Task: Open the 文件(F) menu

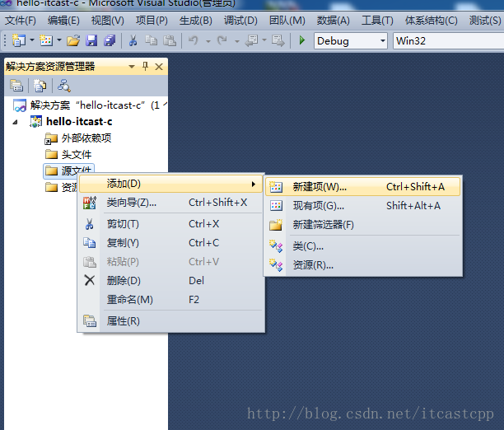Action: click(x=21, y=21)
